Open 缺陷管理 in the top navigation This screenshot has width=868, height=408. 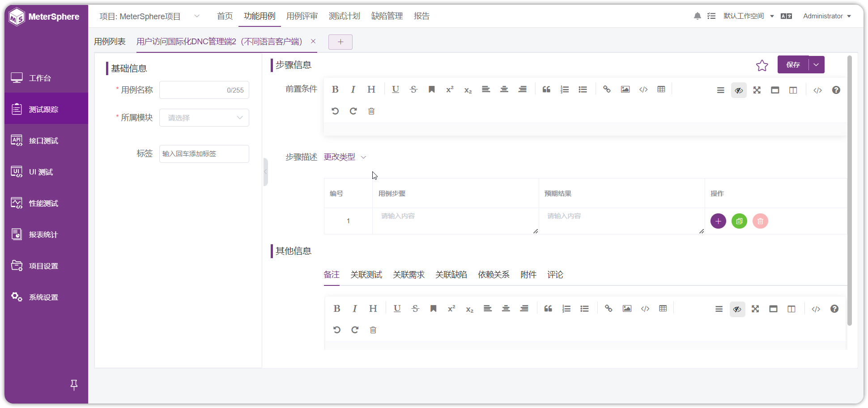387,16
